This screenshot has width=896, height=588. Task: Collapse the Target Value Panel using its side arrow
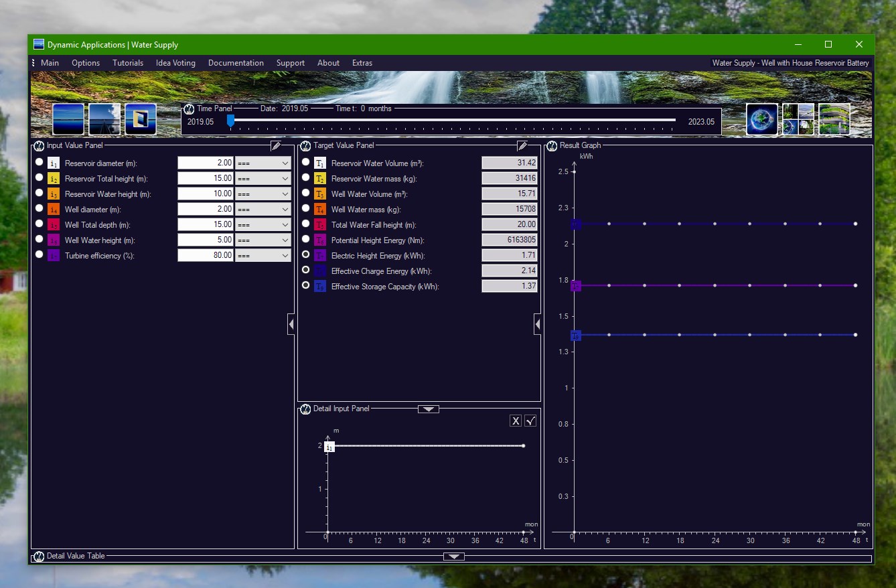coord(538,325)
